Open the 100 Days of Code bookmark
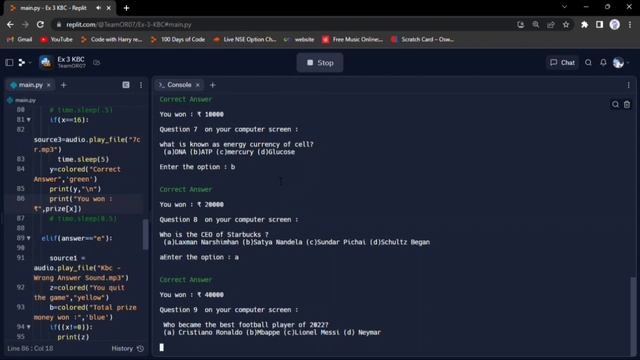The width and height of the screenshot is (640, 360). [178, 39]
